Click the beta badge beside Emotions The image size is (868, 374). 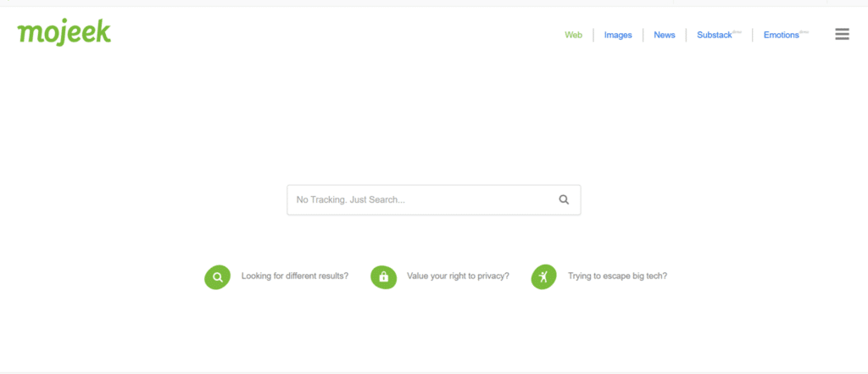(804, 31)
